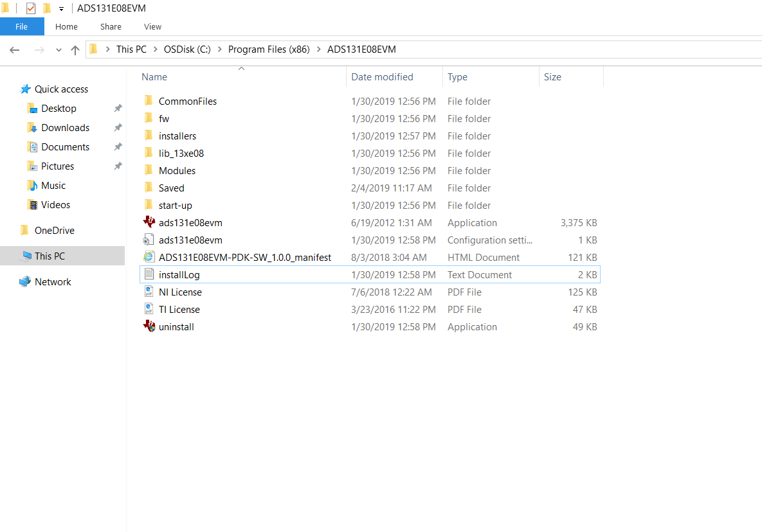The height and width of the screenshot is (532, 762).
Task: Click the Quick access star icon
Action: tap(25, 89)
